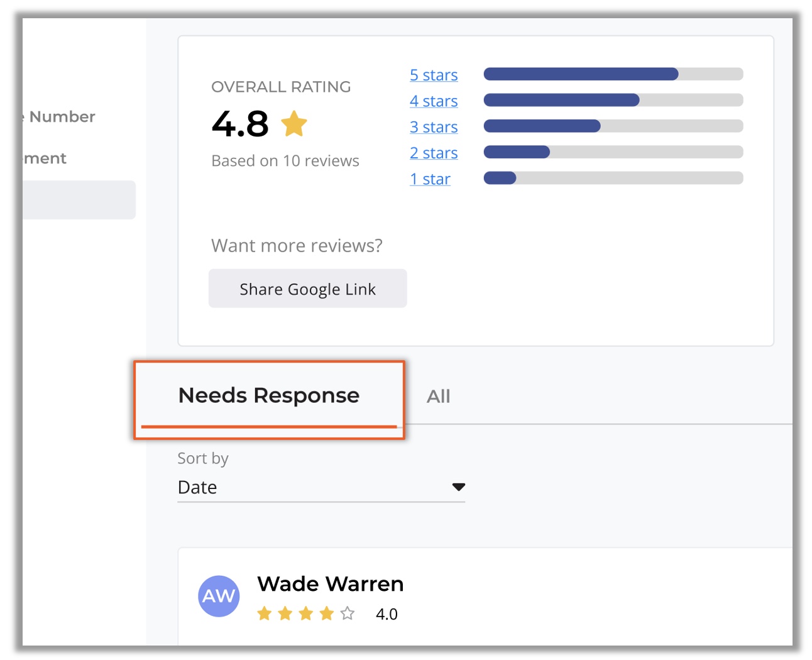Open the sidebar item ending in Number
Screen dimensions: 812x660
click(62, 117)
